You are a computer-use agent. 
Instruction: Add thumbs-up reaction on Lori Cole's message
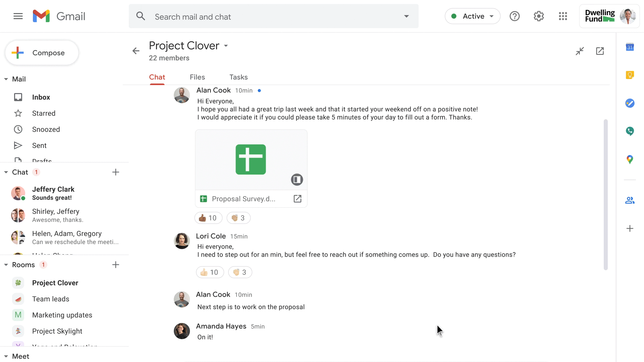coord(210,272)
